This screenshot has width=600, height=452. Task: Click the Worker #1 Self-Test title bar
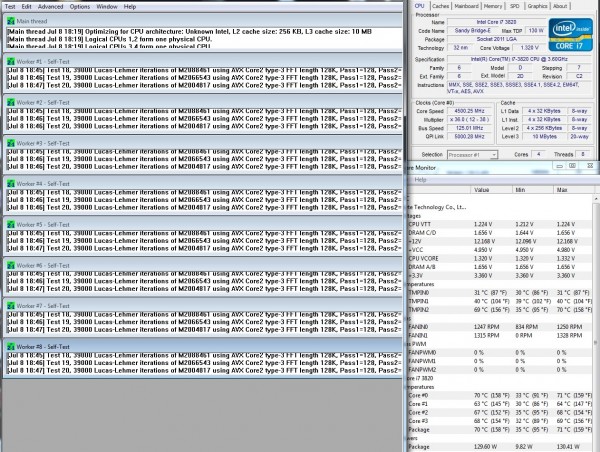click(203, 62)
